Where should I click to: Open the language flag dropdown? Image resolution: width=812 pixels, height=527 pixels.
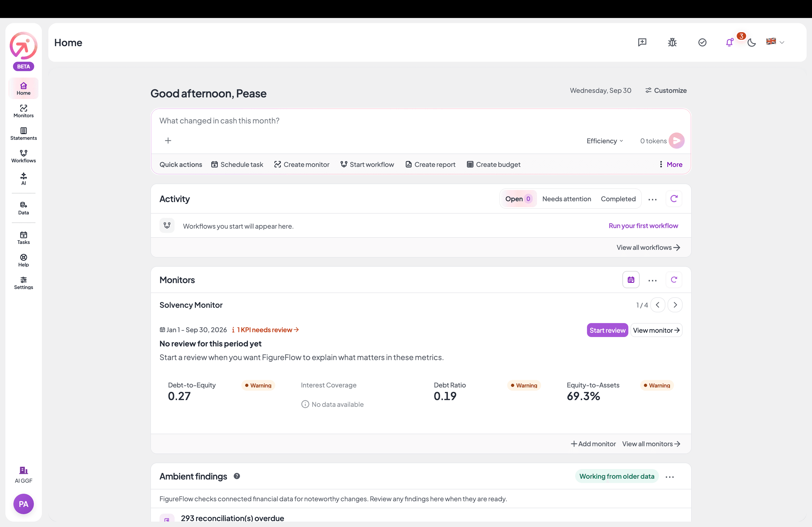click(x=775, y=42)
